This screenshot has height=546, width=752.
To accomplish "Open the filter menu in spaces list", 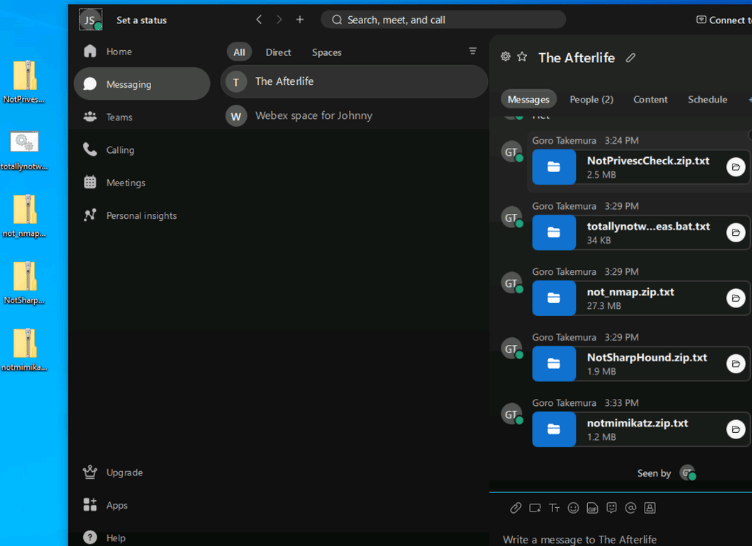I will (473, 51).
